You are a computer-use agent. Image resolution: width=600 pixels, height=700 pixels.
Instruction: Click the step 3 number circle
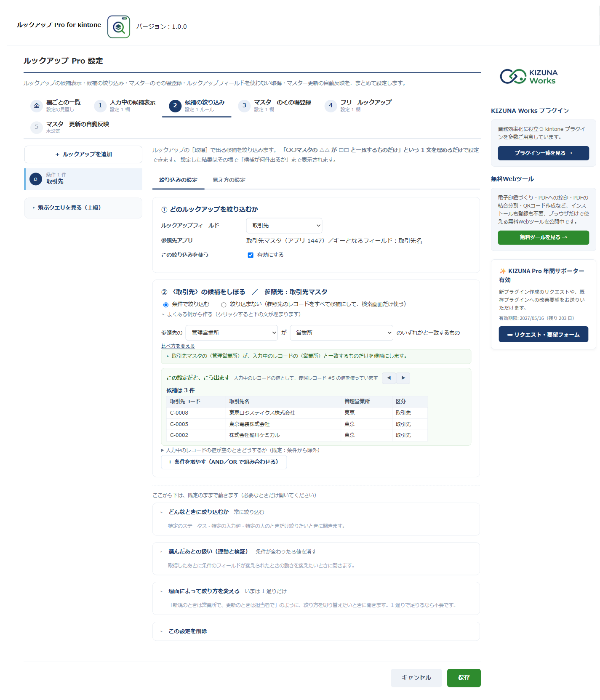click(x=244, y=106)
